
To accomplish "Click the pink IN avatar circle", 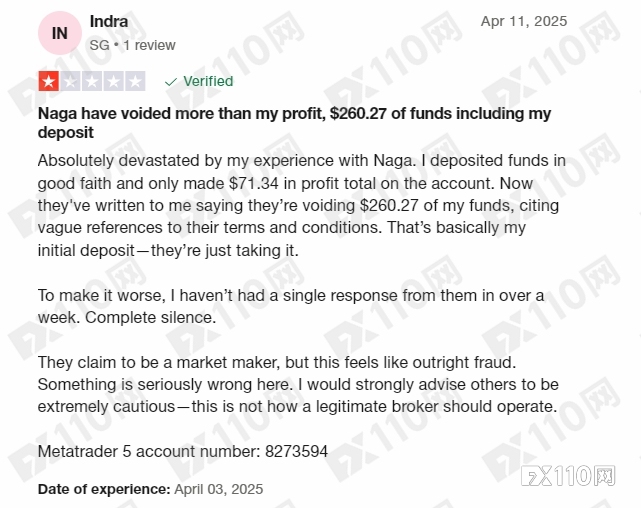I will (x=60, y=33).
